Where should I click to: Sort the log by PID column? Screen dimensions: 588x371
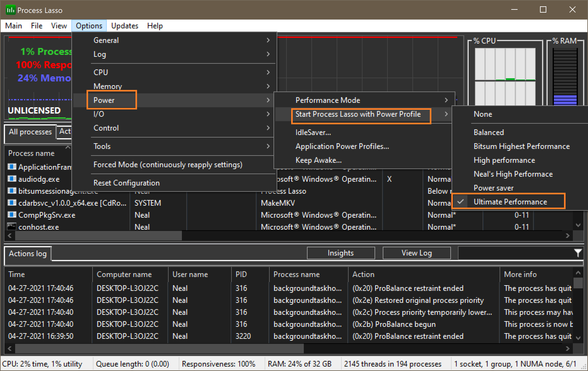(x=250, y=274)
